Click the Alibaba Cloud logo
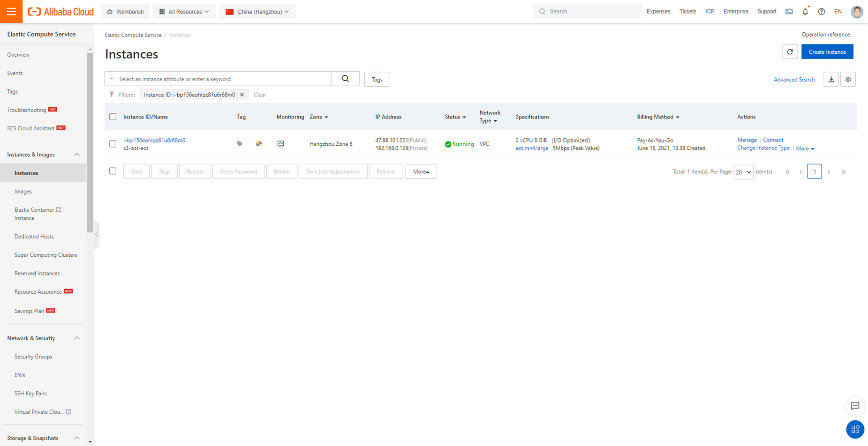This screenshot has height=446, width=868. coord(60,12)
